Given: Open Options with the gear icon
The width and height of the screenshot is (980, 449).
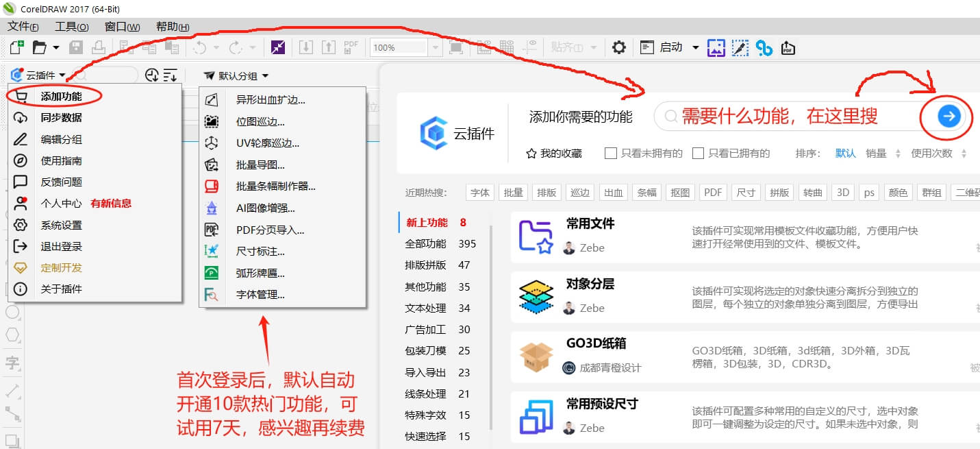Looking at the screenshot, I should pos(619,47).
